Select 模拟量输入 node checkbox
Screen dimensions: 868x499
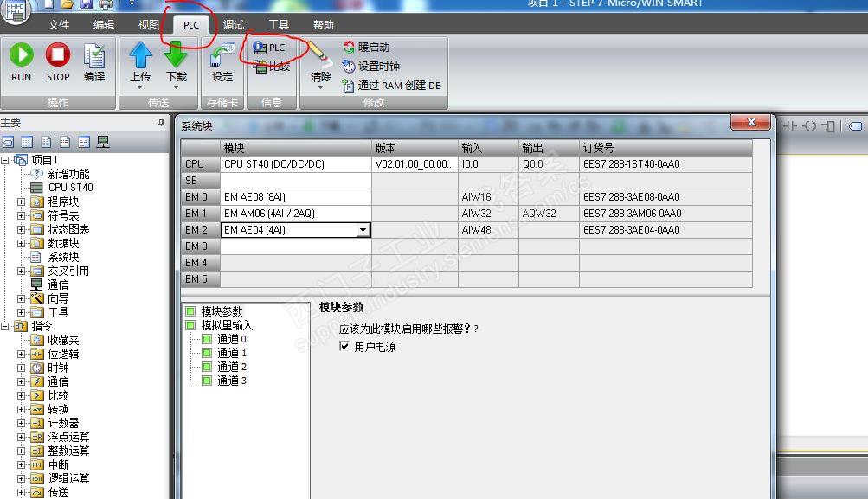pyautogui.click(x=191, y=324)
